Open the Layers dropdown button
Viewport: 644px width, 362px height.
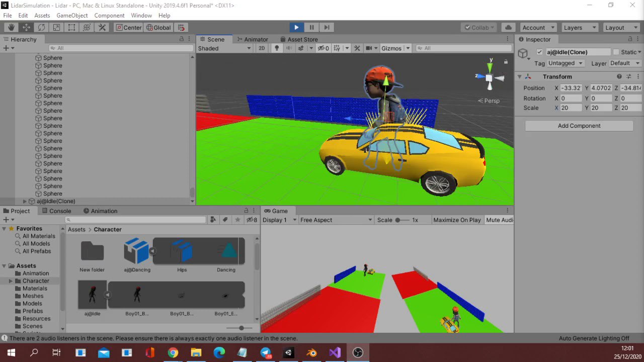pyautogui.click(x=579, y=28)
